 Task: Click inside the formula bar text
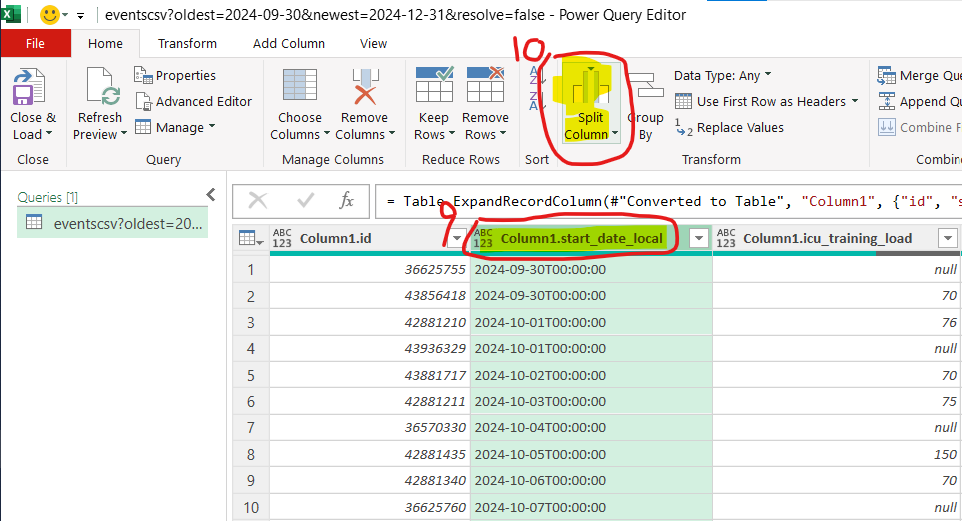(x=669, y=201)
